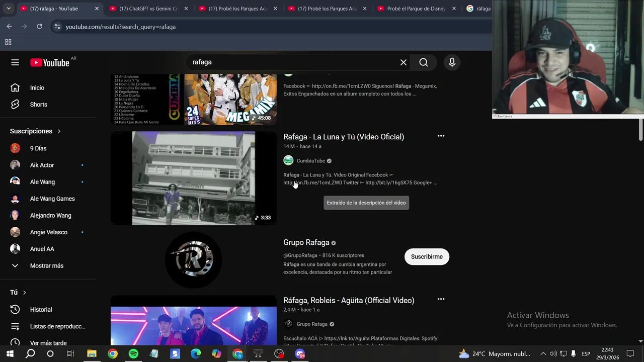The width and height of the screenshot is (644, 362).
Task: Switch to Probé el Parque de Disney tab
Action: (416, 9)
